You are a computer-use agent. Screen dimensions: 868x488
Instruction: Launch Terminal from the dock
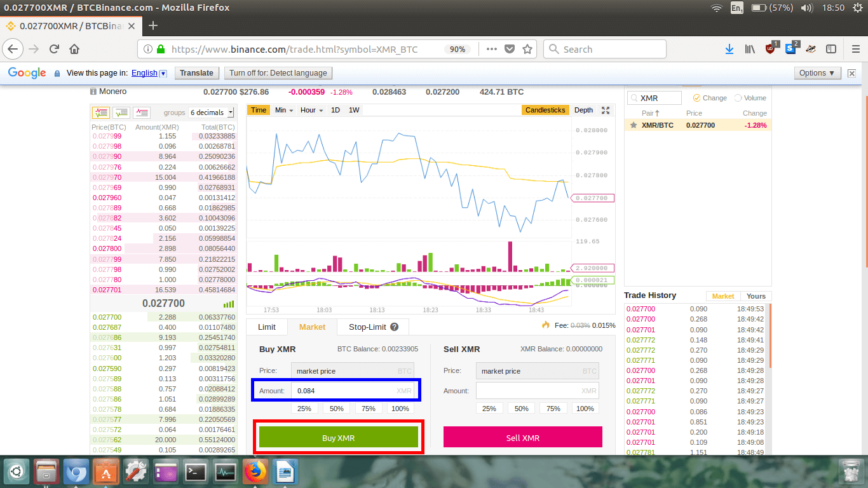pos(196,472)
